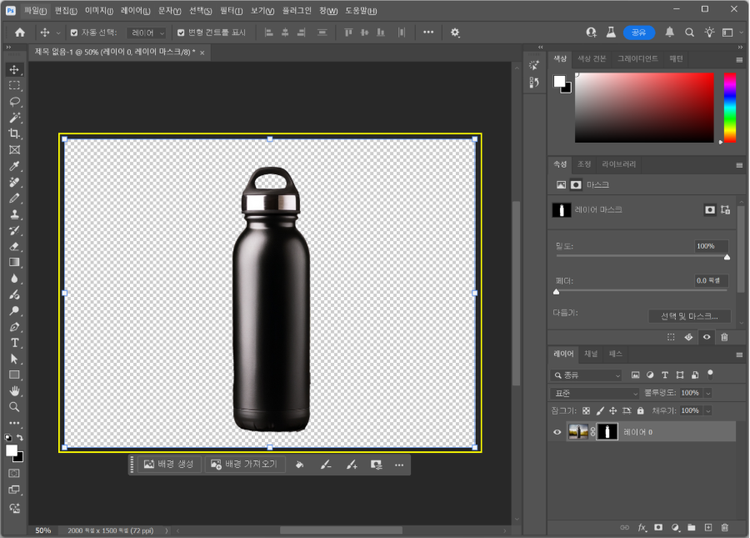Select the Lasso tool
Screen dimensions: 750x538
click(x=15, y=101)
